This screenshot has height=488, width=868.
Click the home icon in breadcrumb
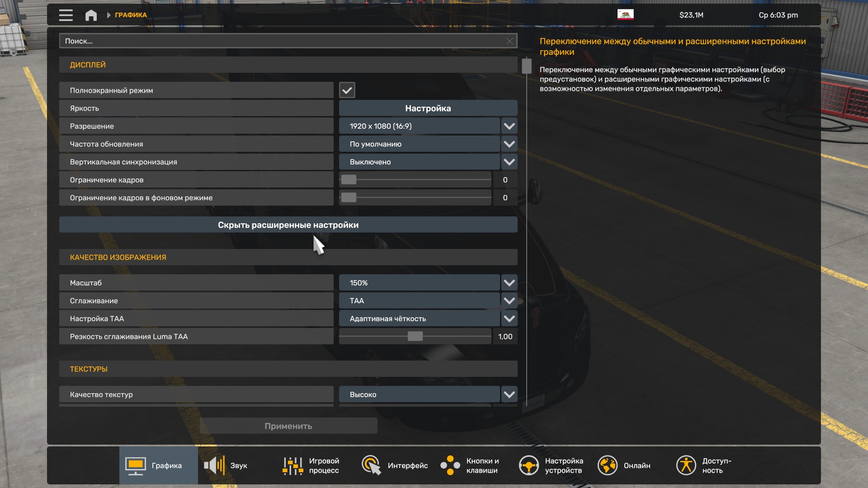[91, 15]
